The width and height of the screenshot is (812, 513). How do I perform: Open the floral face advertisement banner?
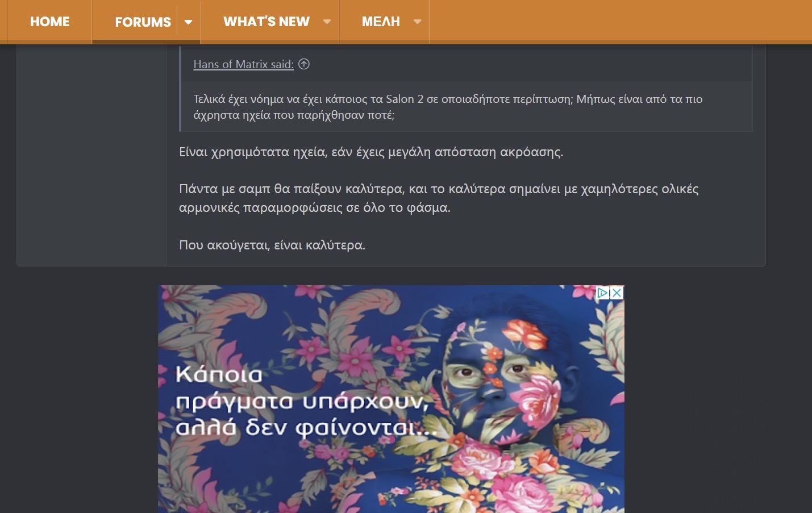(391, 399)
